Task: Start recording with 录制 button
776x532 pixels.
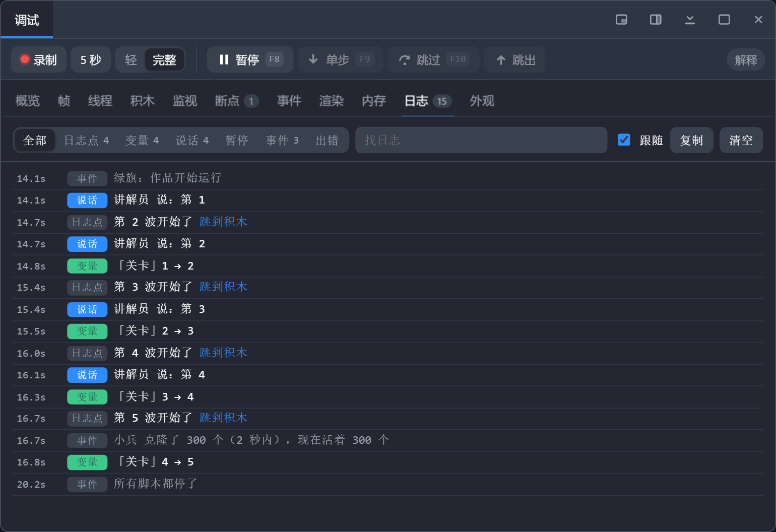Action: (x=39, y=59)
